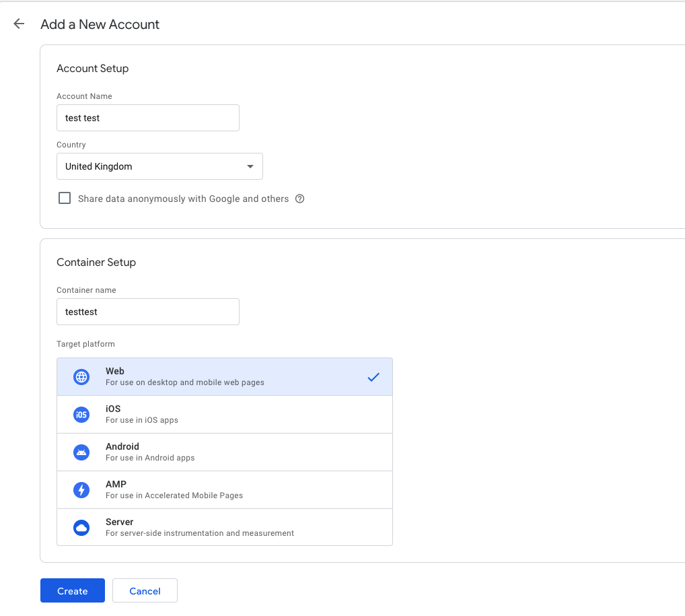685x616 pixels.
Task: Click the Account Setup heading
Action: click(93, 69)
